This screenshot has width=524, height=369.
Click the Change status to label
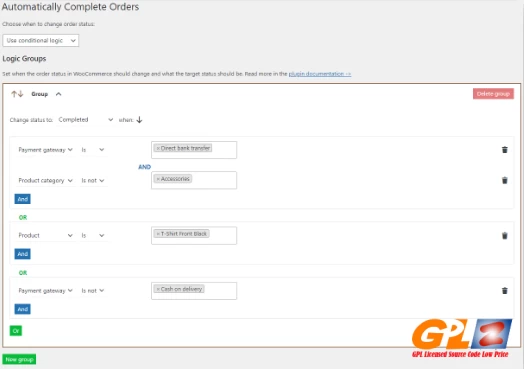click(x=31, y=120)
